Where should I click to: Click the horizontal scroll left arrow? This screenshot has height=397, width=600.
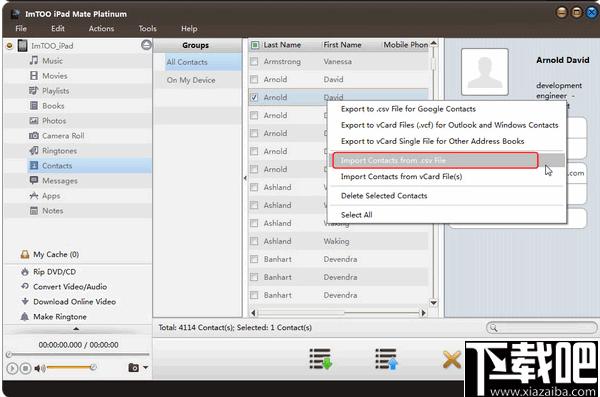point(253,313)
